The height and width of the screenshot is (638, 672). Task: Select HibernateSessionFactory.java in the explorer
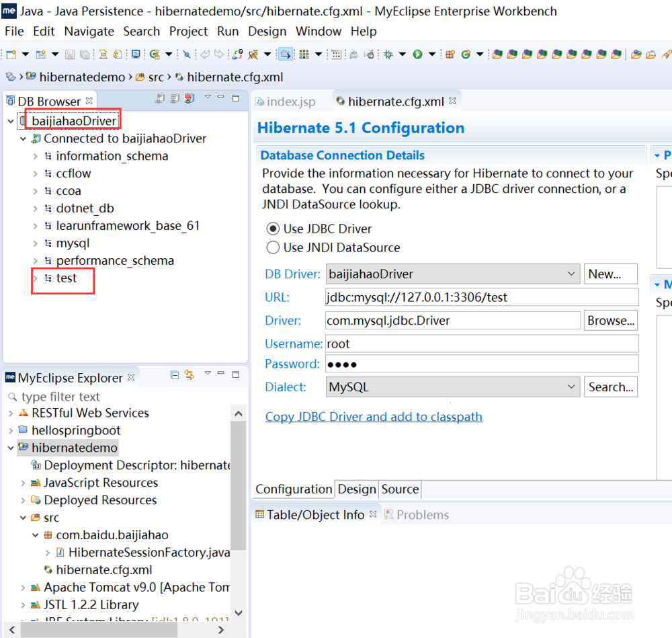pos(149,552)
